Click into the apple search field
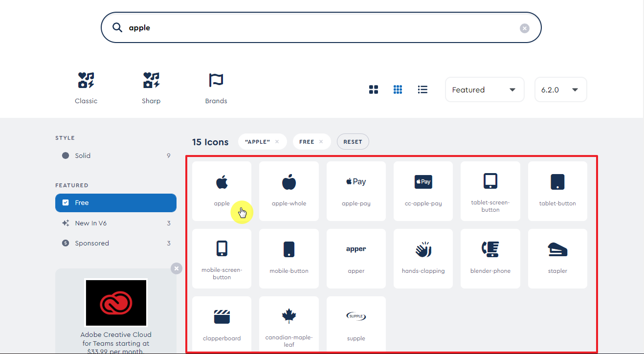The width and height of the screenshot is (644, 354). (321, 28)
